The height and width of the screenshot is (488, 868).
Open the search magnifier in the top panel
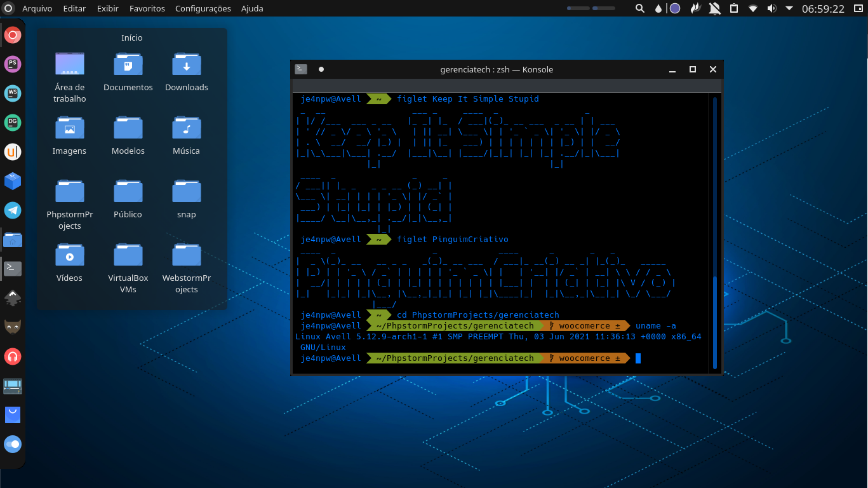tap(640, 8)
